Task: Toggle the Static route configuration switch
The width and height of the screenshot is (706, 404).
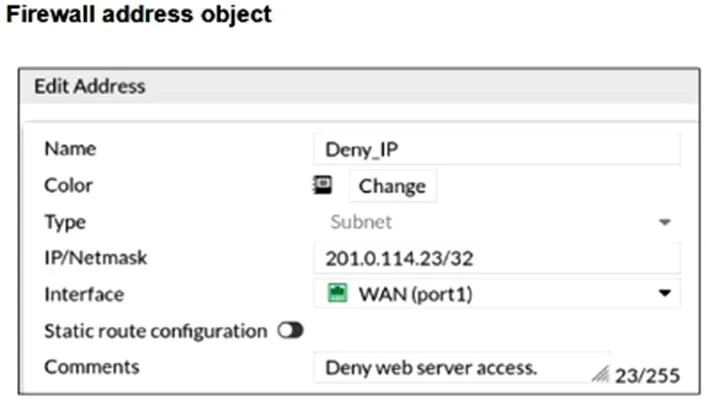Action: 290,331
